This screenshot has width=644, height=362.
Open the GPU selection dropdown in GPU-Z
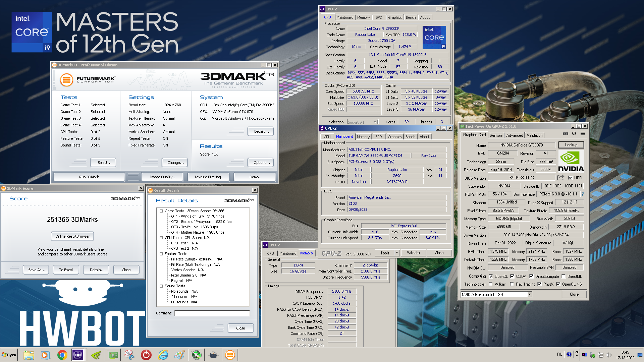point(529,295)
